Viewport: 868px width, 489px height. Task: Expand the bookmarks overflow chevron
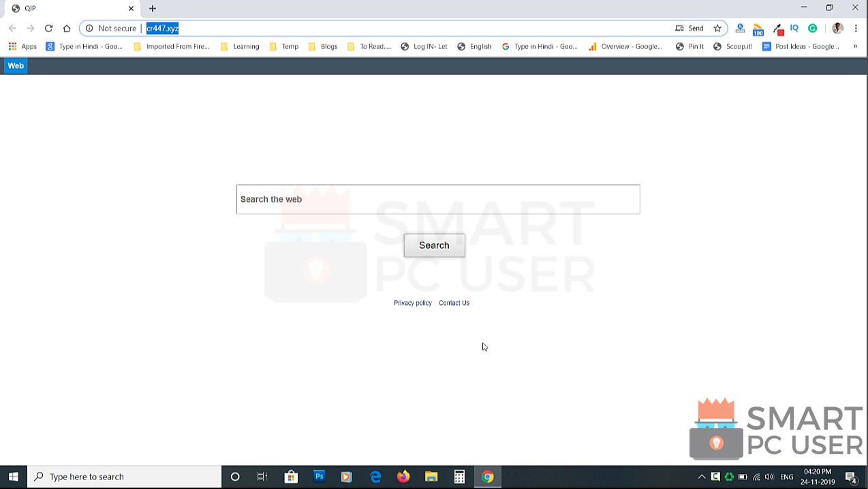point(854,46)
